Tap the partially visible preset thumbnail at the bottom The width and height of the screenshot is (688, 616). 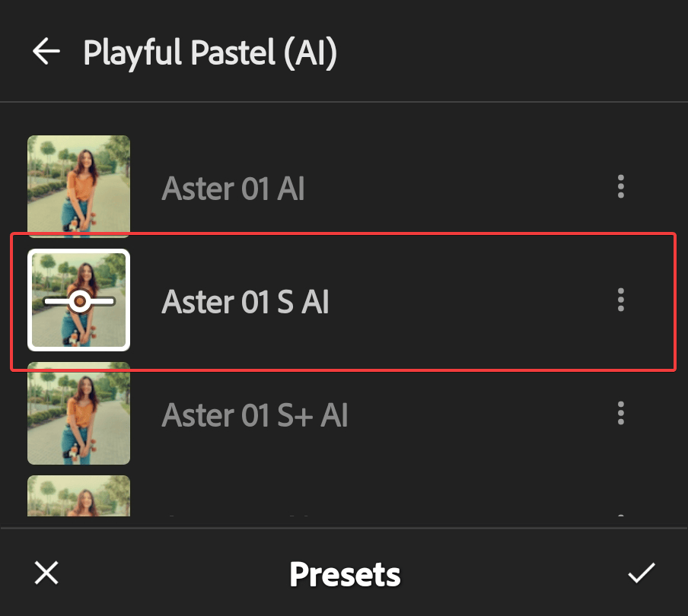pos(78,498)
